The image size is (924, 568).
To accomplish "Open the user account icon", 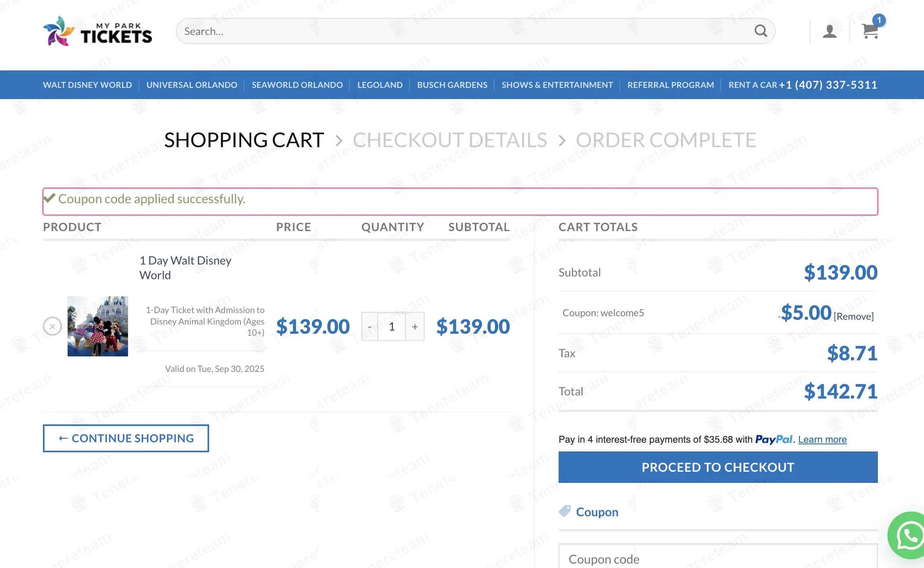I will (829, 31).
